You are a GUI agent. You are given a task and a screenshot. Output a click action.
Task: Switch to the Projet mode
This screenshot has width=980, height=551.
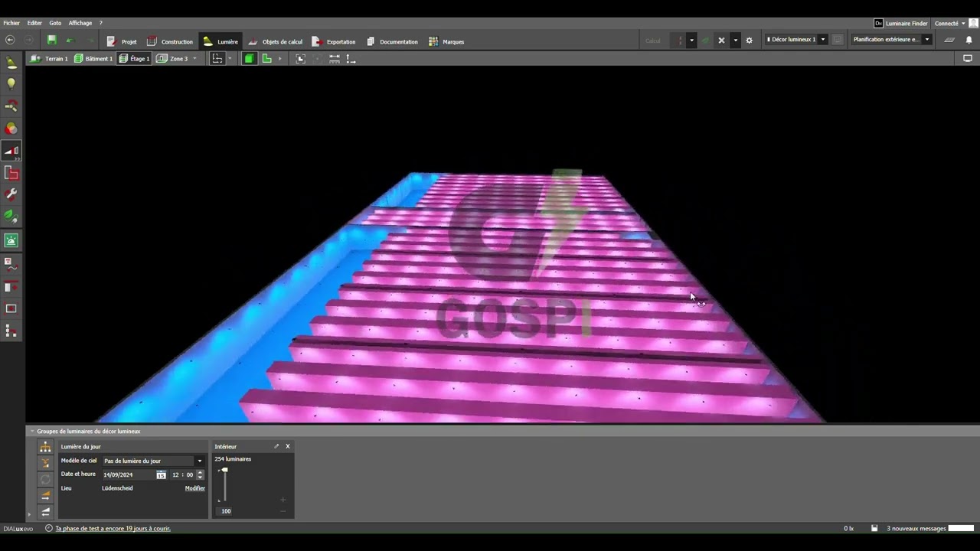[122, 41]
